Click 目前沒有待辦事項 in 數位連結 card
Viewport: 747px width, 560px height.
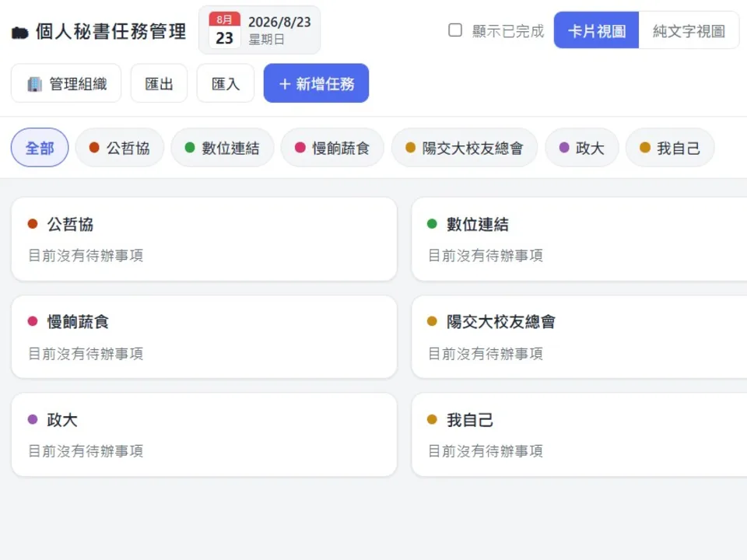click(486, 256)
